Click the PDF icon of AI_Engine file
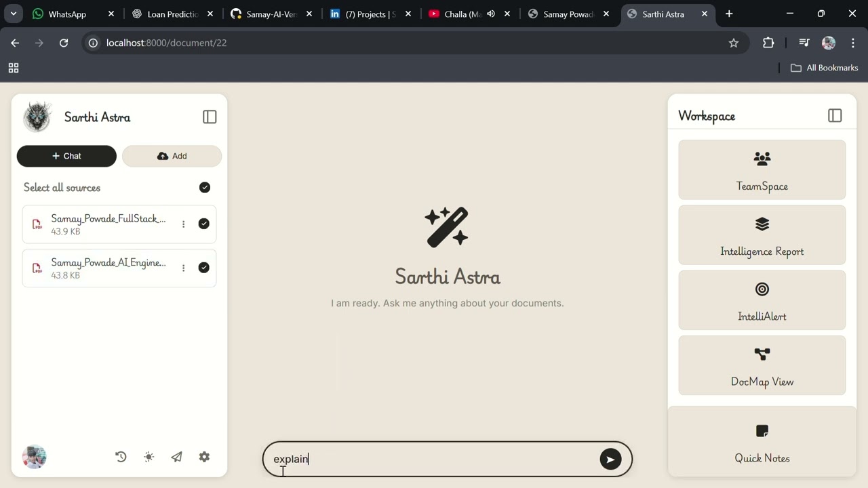868x488 pixels. point(37,268)
